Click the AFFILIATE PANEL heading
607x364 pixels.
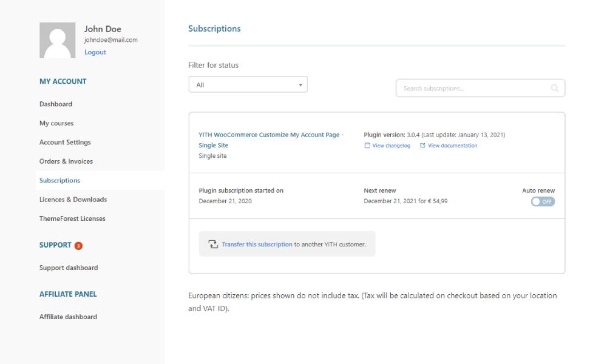pos(68,294)
